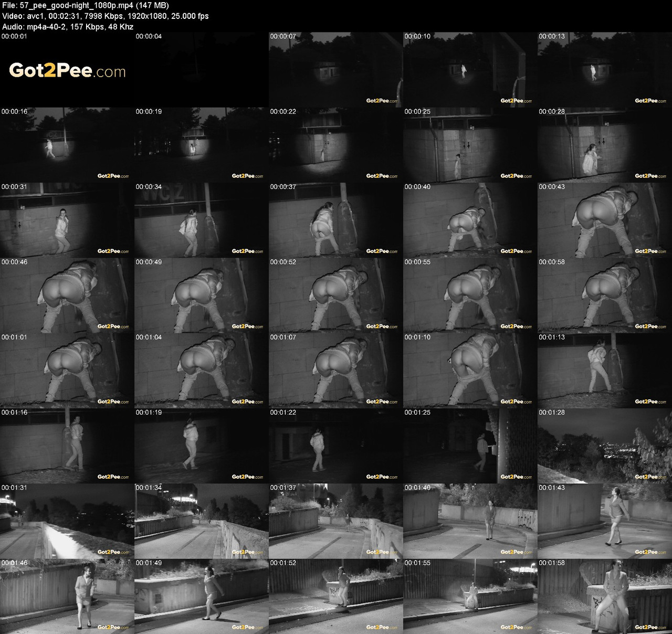Select the thumbnail at 00:00:43

[x=605, y=220]
